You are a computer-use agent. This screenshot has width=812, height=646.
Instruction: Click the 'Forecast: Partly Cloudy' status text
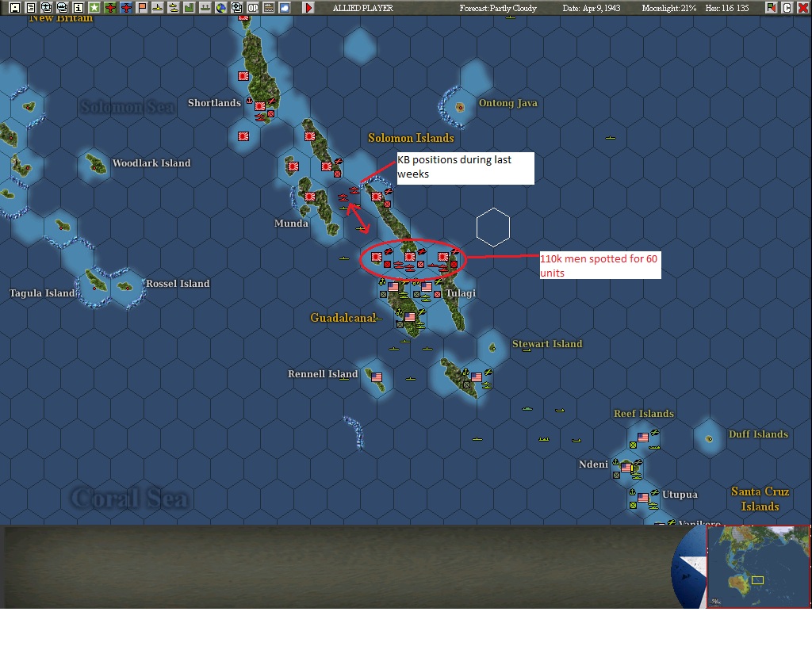(x=498, y=8)
